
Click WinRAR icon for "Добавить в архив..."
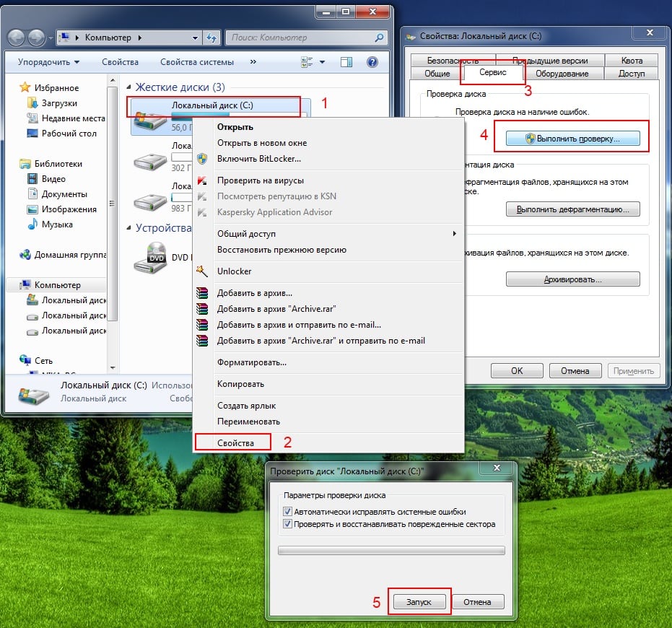tap(202, 294)
